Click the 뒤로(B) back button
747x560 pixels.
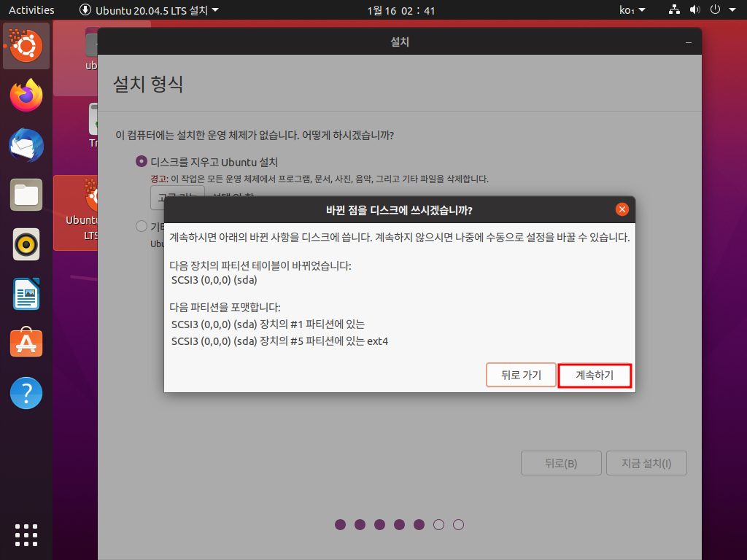point(561,463)
